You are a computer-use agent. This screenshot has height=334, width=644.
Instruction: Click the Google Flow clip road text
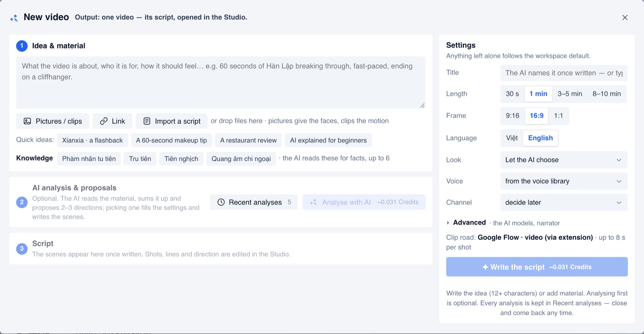point(535,237)
